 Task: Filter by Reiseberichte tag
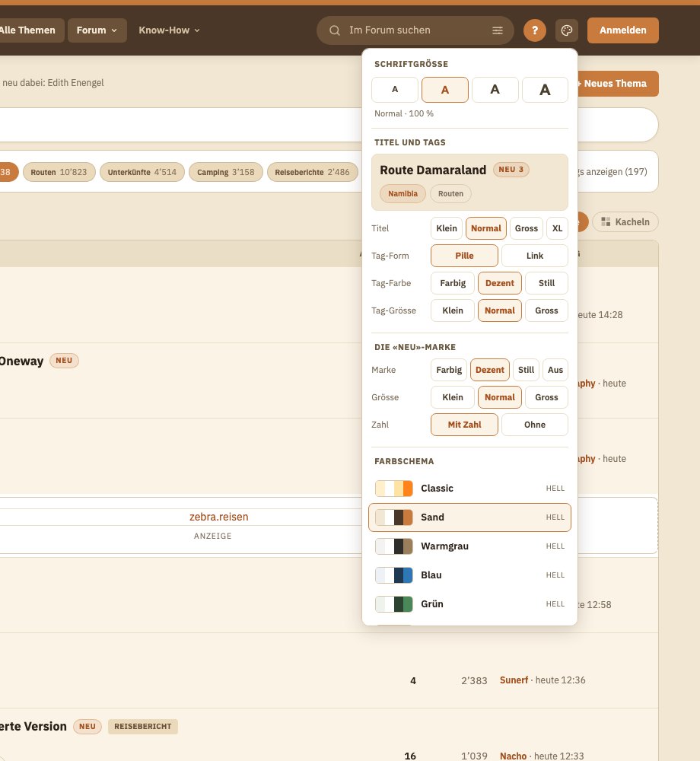point(313,172)
